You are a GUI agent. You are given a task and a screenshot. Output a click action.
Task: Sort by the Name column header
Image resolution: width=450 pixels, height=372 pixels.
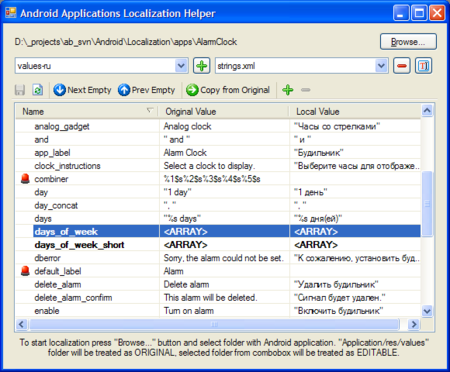(87, 111)
